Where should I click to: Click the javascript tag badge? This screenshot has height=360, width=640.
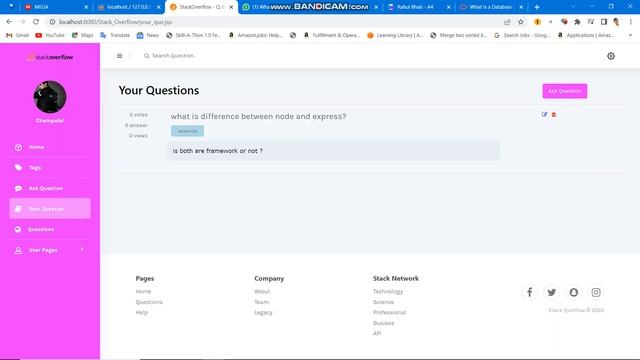pyautogui.click(x=187, y=131)
